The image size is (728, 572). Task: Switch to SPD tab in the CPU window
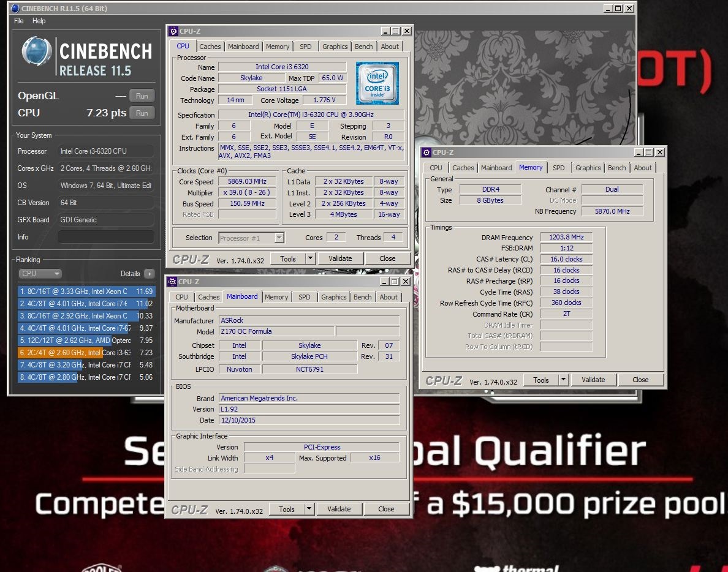(x=306, y=47)
